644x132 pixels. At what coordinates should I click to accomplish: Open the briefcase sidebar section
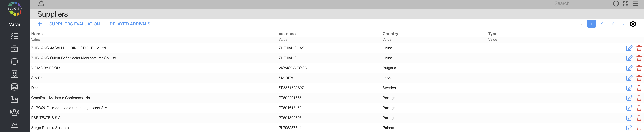tap(14, 49)
